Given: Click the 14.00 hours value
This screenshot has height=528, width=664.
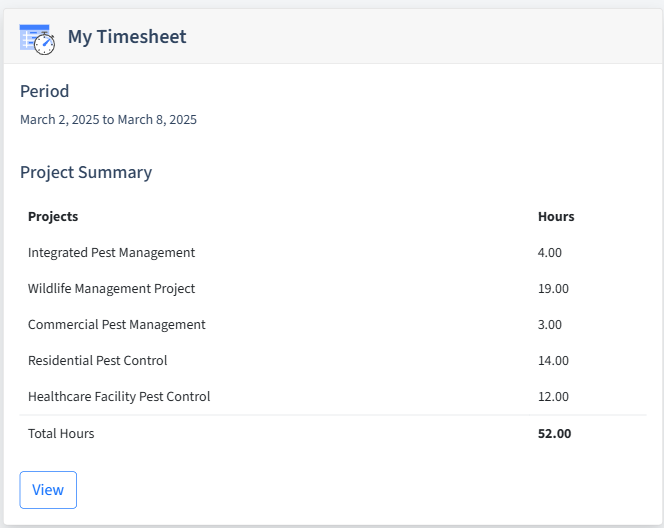Looking at the screenshot, I should 553,361.
